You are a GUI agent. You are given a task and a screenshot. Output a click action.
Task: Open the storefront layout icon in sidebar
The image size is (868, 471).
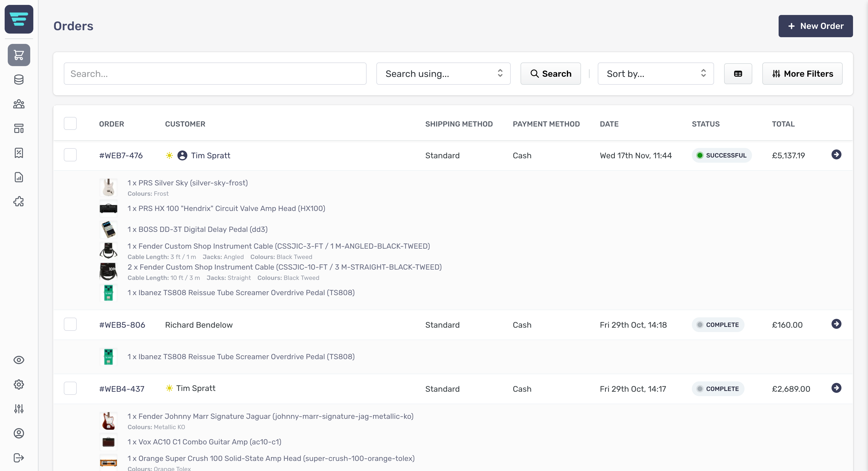pyautogui.click(x=19, y=128)
